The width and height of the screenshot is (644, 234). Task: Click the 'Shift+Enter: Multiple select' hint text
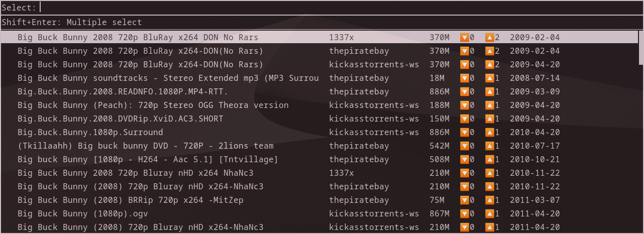[x=72, y=23]
